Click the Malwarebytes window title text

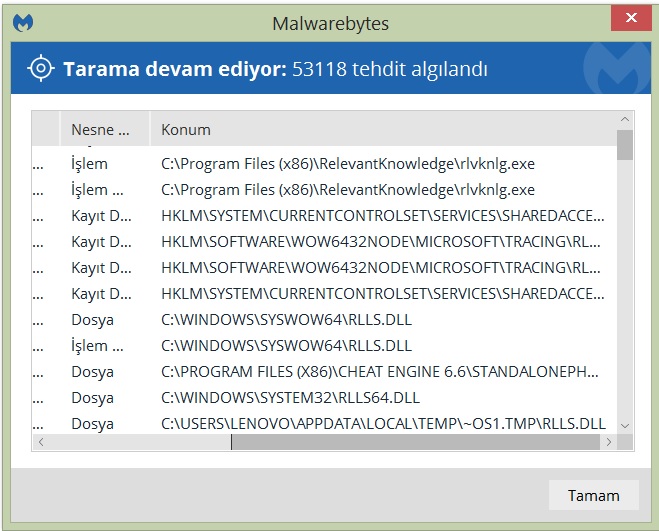330,24
